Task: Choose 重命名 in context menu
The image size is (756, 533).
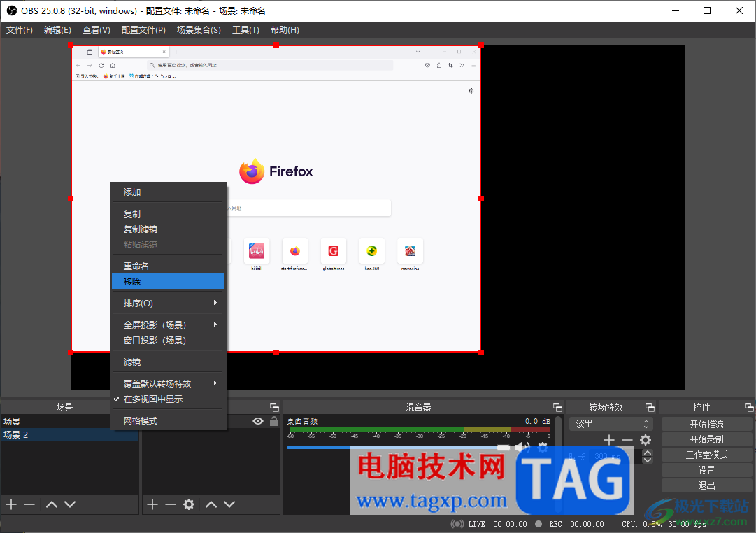Action: 167,266
